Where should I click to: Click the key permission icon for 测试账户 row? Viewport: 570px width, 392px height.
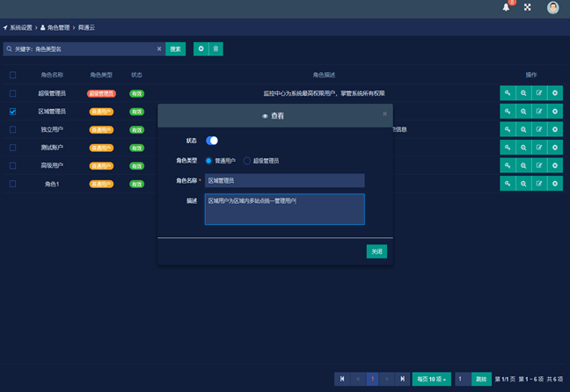pyautogui.click(x=508, y=148)
